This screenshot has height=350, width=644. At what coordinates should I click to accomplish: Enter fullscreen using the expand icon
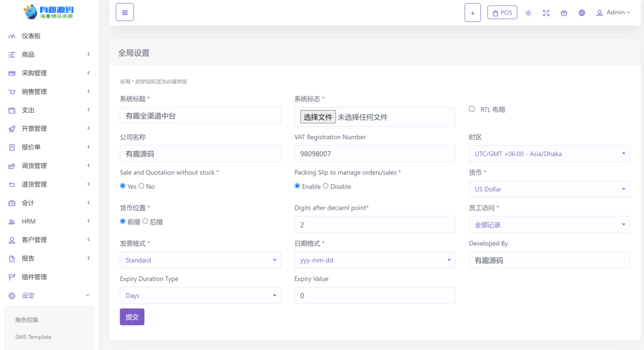click(x=546, y=13)
